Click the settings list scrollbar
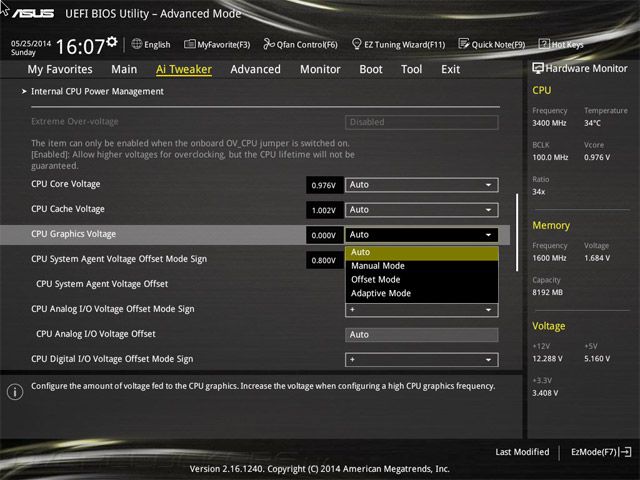The height and width of the screenshot is (480, 640). click(x=517, y=232)
